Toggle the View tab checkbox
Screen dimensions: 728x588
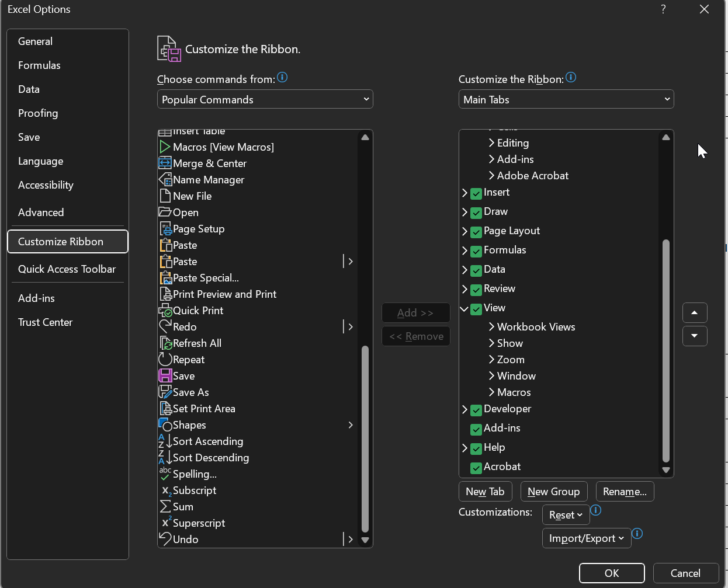tap(476, 309)
